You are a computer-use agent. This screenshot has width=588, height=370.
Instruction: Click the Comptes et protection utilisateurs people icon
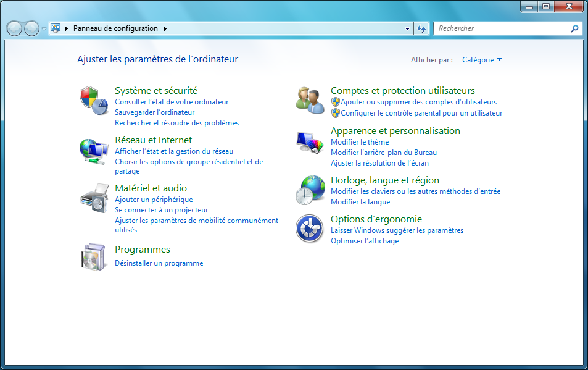coord(310,100)
